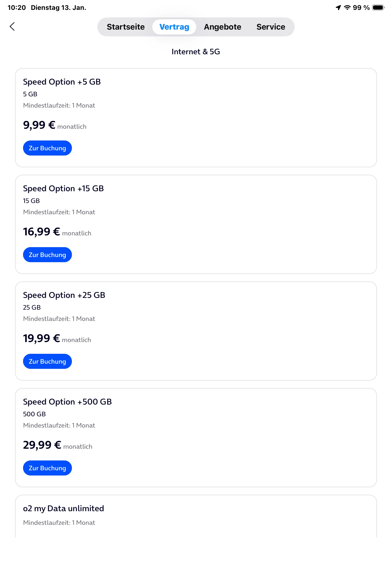Open the Speed Option +500 GB heading
The width and height of the screenshot is (392, 561).
[x=67, y=402]
